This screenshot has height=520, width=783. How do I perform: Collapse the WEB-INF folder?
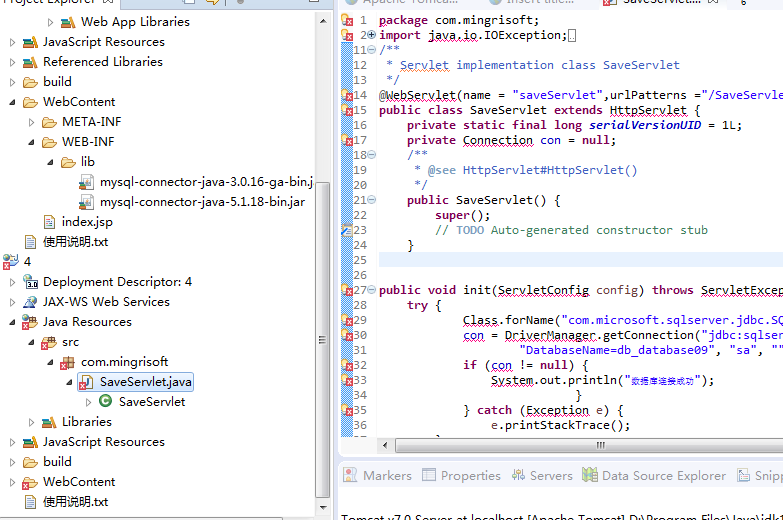pos(31,142)
